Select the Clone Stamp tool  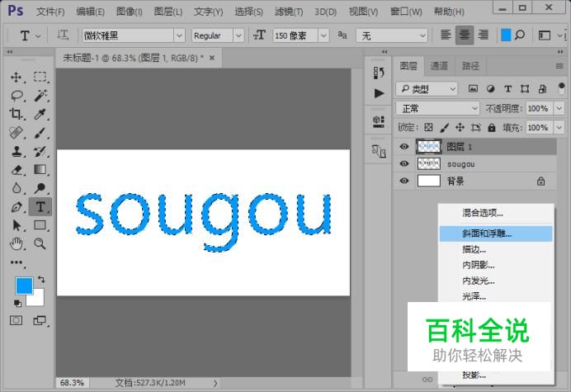point(16,151)
